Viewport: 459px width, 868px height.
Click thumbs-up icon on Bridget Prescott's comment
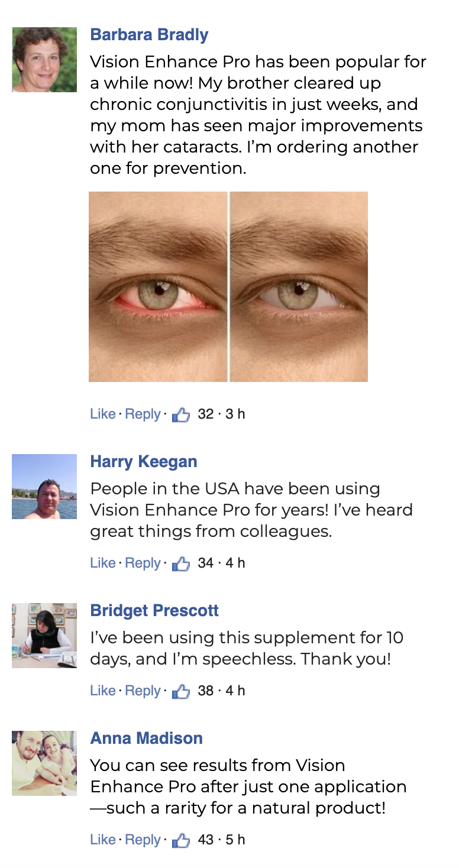(181, 691)
